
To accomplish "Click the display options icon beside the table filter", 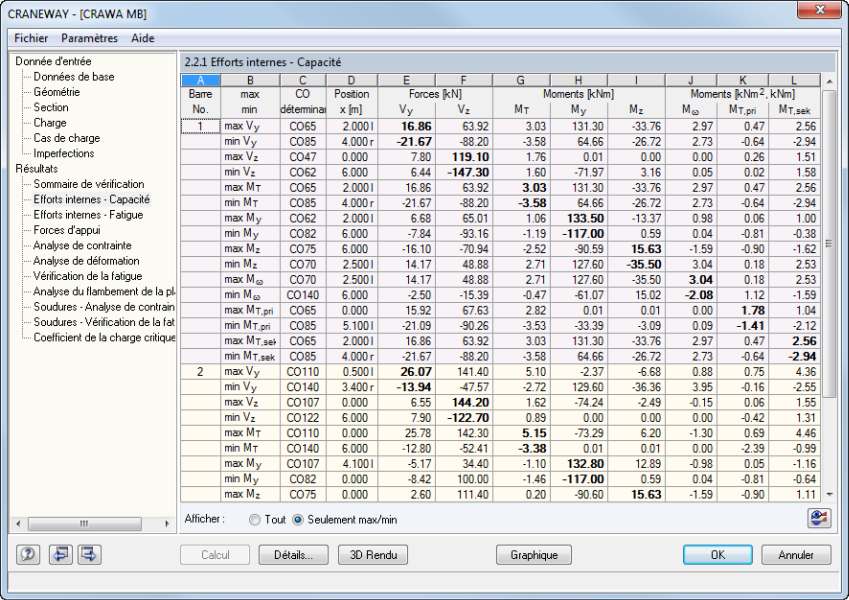I will click(820, 518).
